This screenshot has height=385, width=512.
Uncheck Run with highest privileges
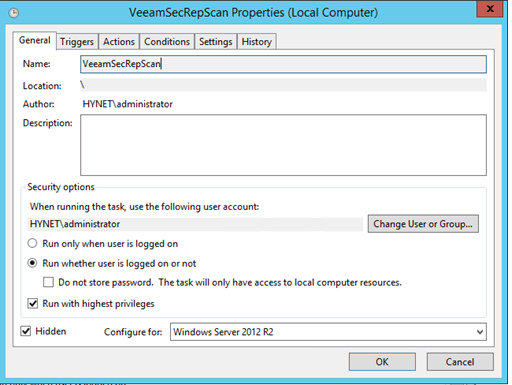(33, 304)
